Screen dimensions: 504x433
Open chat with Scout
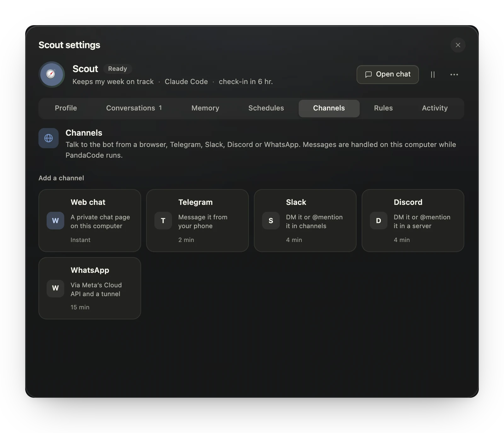point(388,75)
